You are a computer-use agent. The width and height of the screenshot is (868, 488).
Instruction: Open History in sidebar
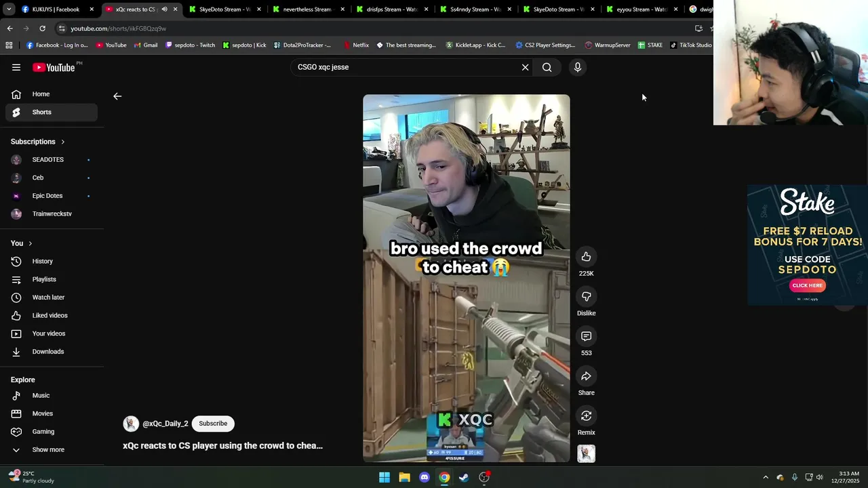tap(52, 261)
